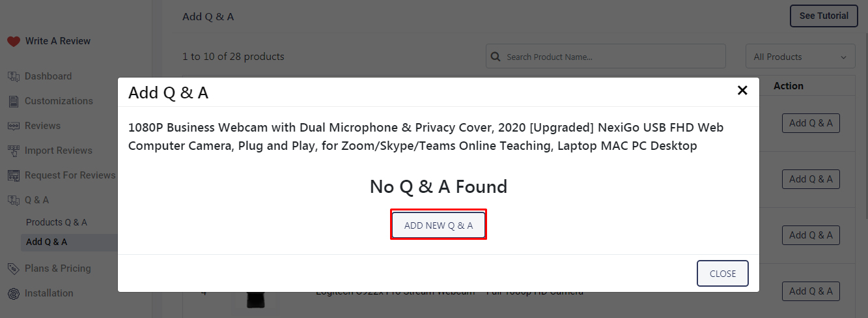This screenshot has width=868, height=318.
Task: Click Add Q & A for first product row
Action: [811, 123]
